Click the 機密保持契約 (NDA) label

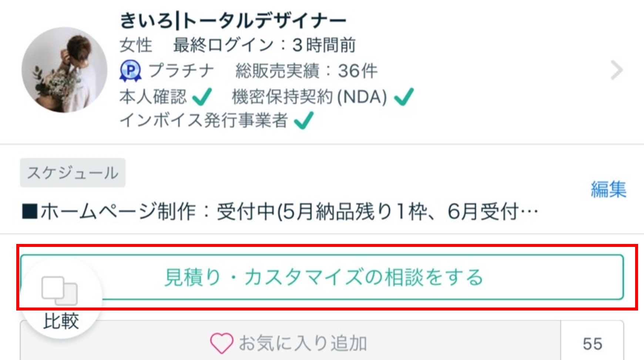(309, 97)
